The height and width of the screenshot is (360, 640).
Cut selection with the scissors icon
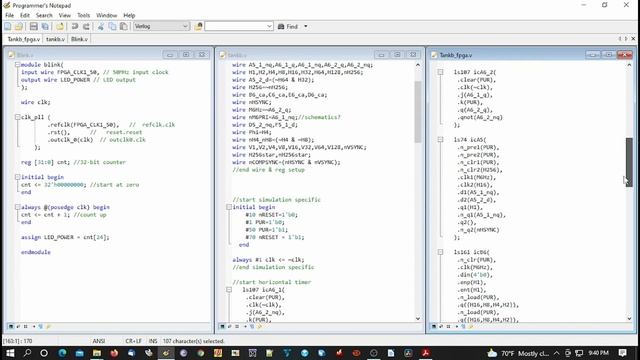101,27
